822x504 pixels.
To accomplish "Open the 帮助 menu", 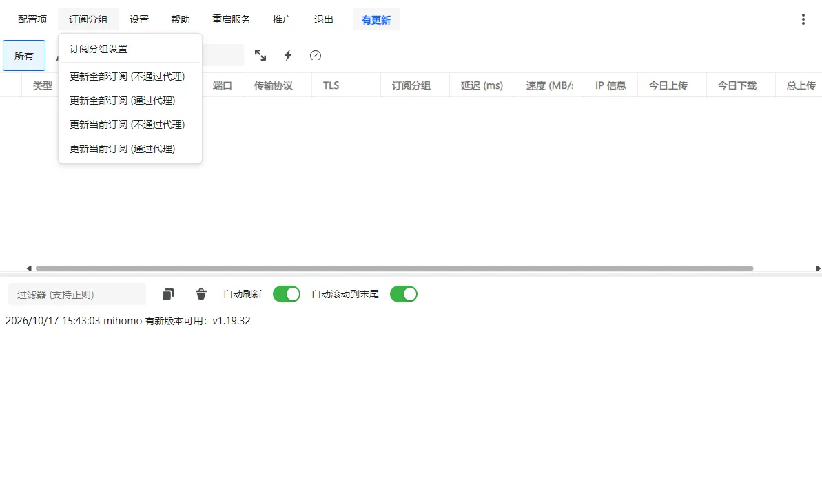I will click(x=181, y=19).
